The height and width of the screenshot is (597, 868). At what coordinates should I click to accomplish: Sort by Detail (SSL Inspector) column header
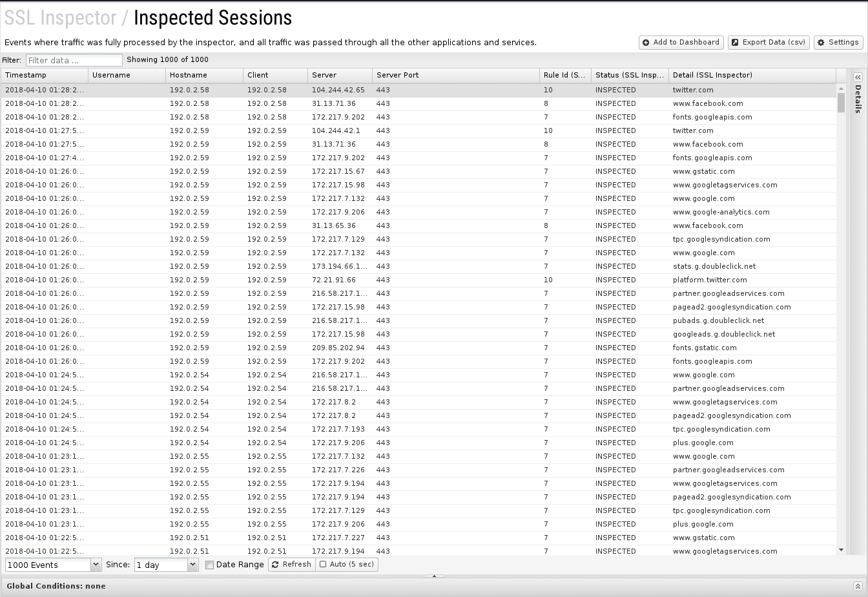tap(752, 76)
